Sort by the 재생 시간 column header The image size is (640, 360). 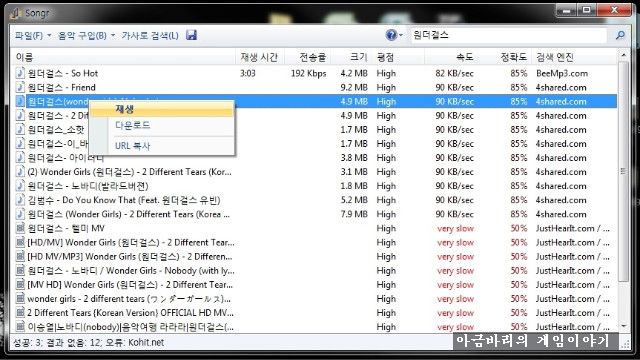(x=260, y=57)
